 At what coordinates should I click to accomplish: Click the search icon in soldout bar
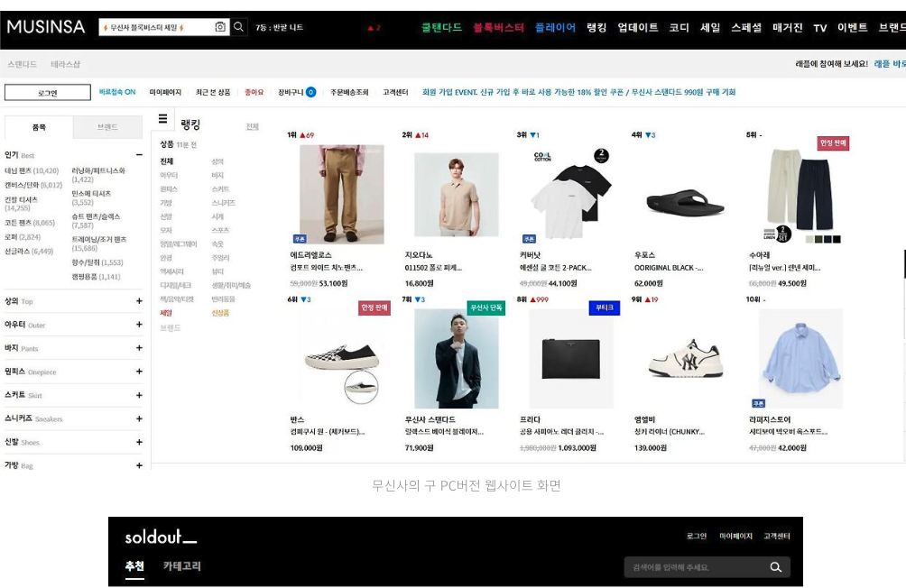click(x=775, y=567)
